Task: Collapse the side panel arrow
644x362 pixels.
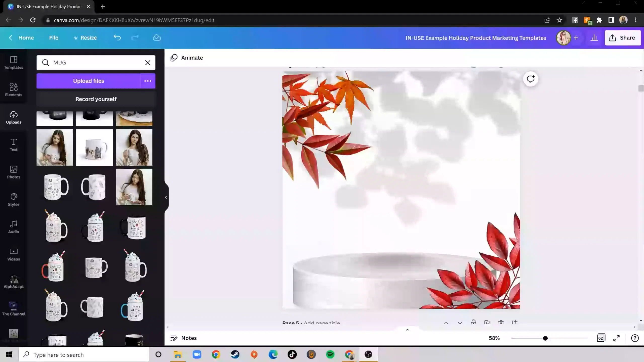Action: click(166, 197)
